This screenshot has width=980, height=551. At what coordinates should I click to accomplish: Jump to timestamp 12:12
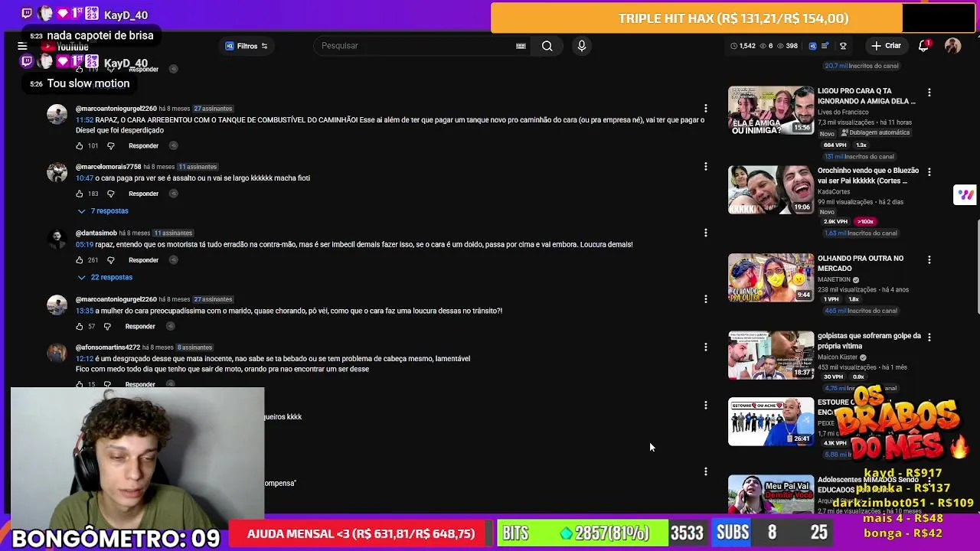click(84, 359)
